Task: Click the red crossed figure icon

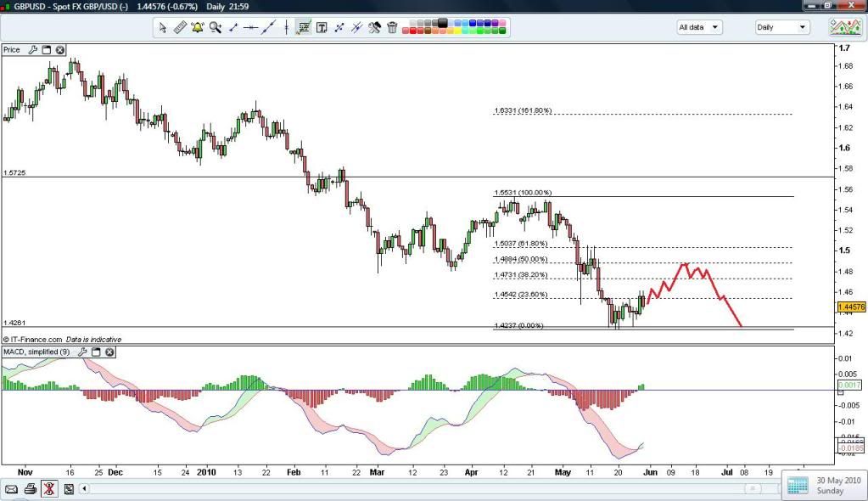Action: coord(48,489)
